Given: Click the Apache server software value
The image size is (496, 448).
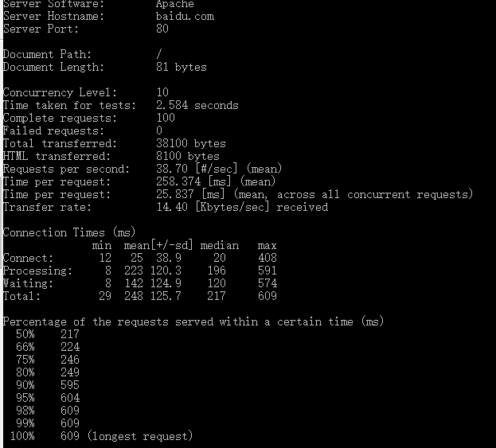Looking at the screenshot, I should click(175, 4).
